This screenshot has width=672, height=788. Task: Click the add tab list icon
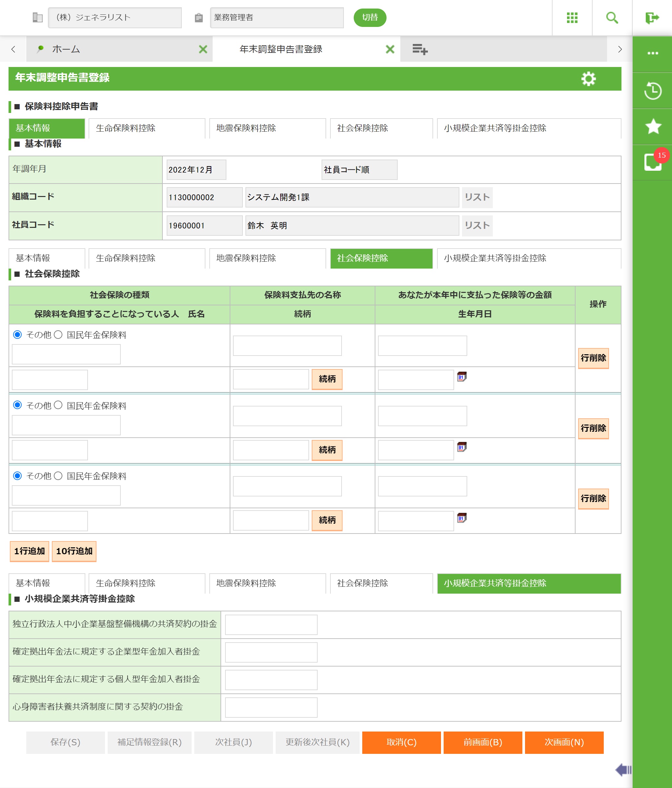[x=420, y=49]
